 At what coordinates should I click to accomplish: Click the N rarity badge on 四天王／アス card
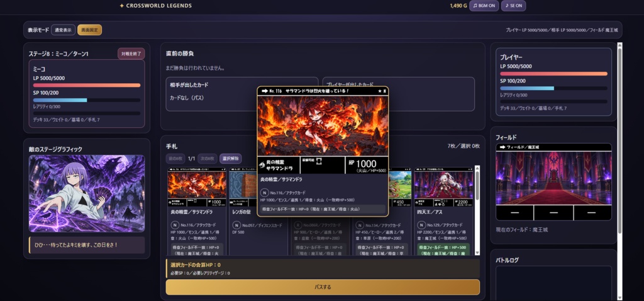pos(421,225)
